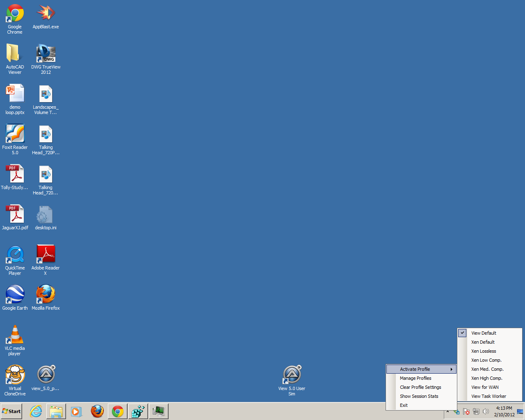The height and width of the screenshot is (420, 525).
Task: Click the Start button
Action: click(11, 411)
